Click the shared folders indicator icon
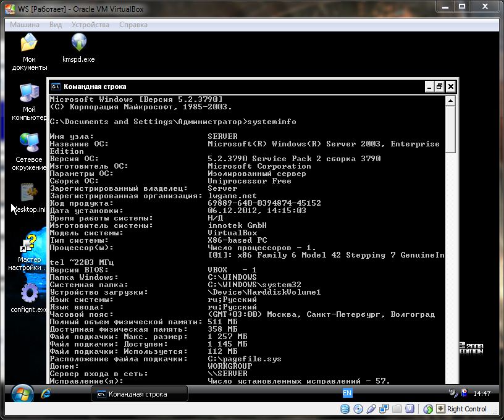The height and width of the screenshot is (420, 504). click(x=397, y=409)
